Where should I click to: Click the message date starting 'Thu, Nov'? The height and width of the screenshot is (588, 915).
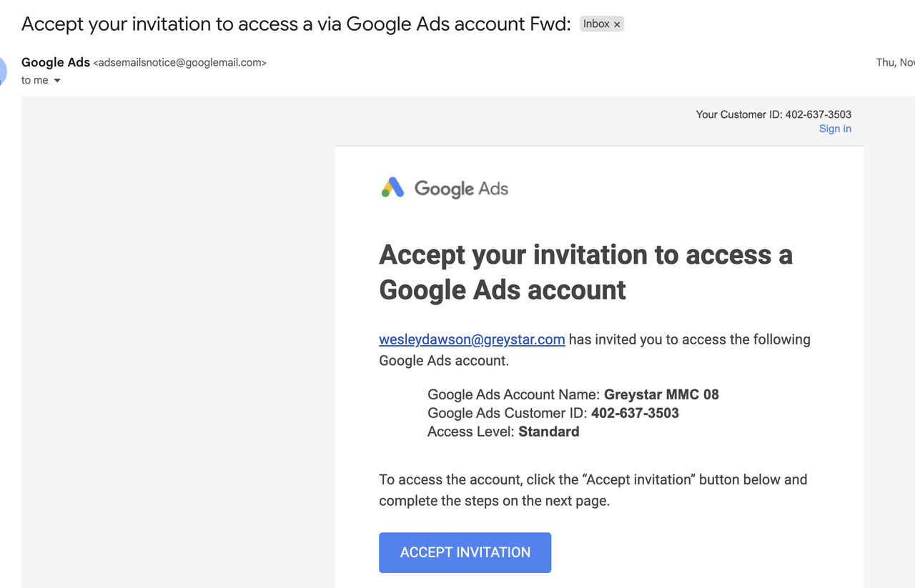895,63
